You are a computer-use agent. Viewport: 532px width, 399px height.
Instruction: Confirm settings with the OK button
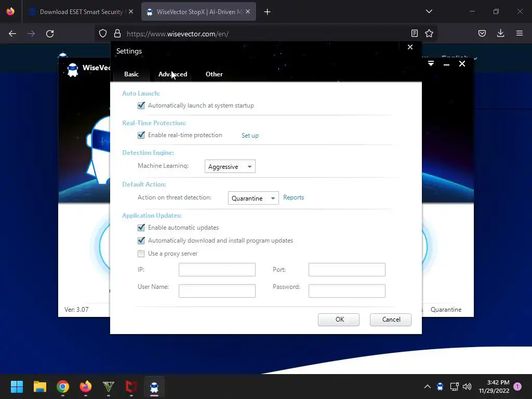(339, 320)
